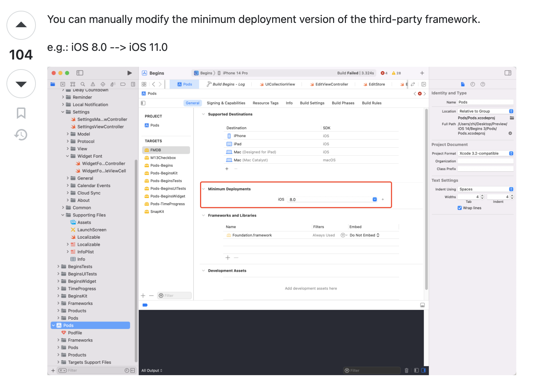Open the issue navigator warning icon

(x=93, y=84)
